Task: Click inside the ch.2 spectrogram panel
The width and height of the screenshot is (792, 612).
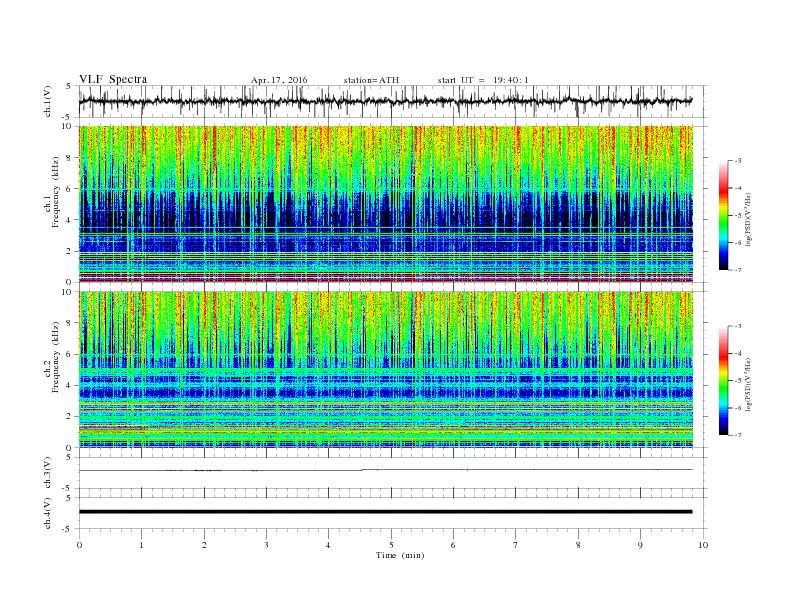Action: pos(386,370)
